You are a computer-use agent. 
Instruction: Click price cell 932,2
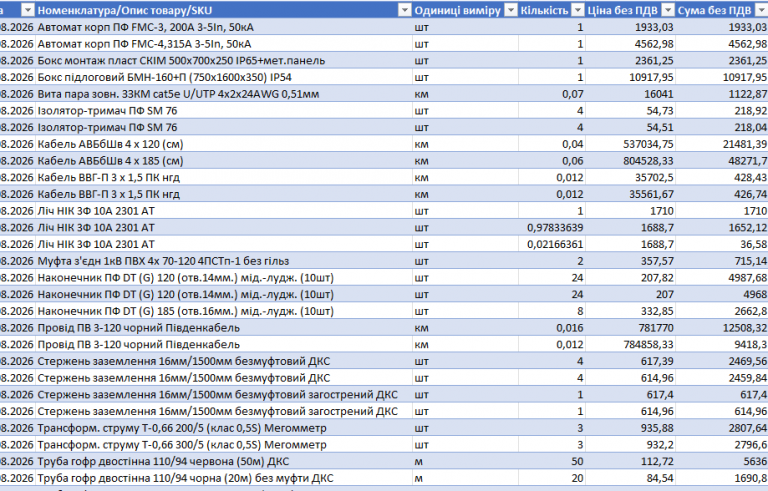coord(630,444)
